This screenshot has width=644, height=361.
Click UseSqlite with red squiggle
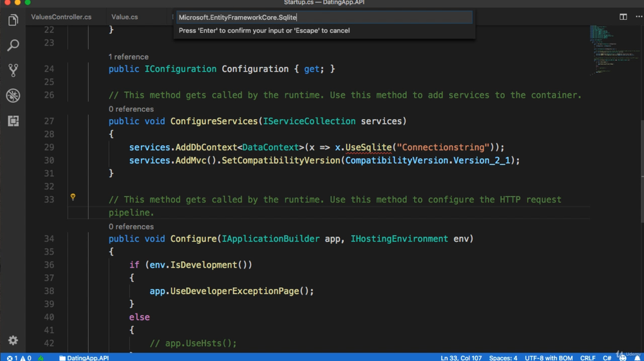point(368,147)
